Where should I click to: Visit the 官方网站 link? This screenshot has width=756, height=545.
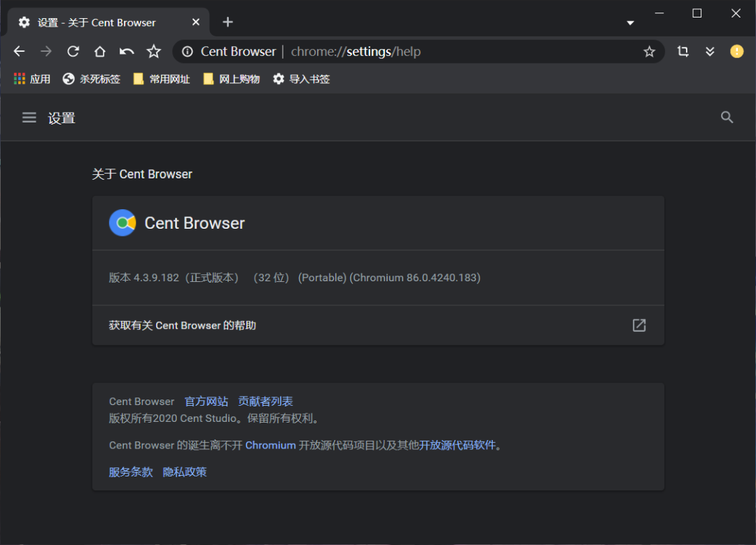[x=205, y=401]
